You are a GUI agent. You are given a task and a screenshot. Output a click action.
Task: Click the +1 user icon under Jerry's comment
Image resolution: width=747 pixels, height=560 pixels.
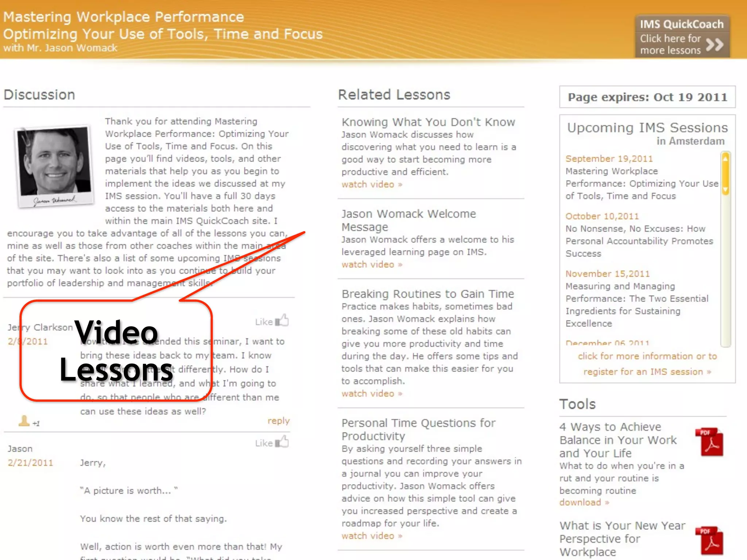tap(24, 421)
